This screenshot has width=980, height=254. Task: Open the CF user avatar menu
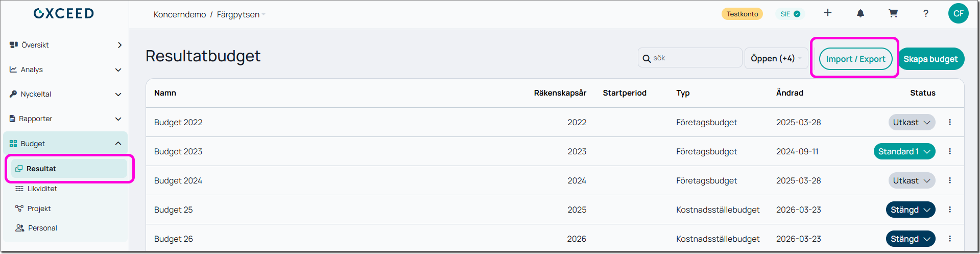(x=958, y=14)
